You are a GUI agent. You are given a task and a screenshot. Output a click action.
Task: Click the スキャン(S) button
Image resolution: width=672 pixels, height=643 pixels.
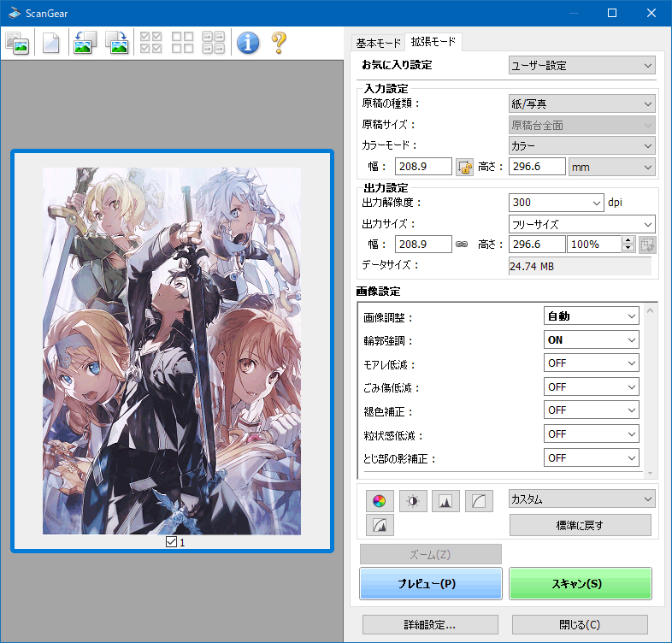(x=581, y=583)
